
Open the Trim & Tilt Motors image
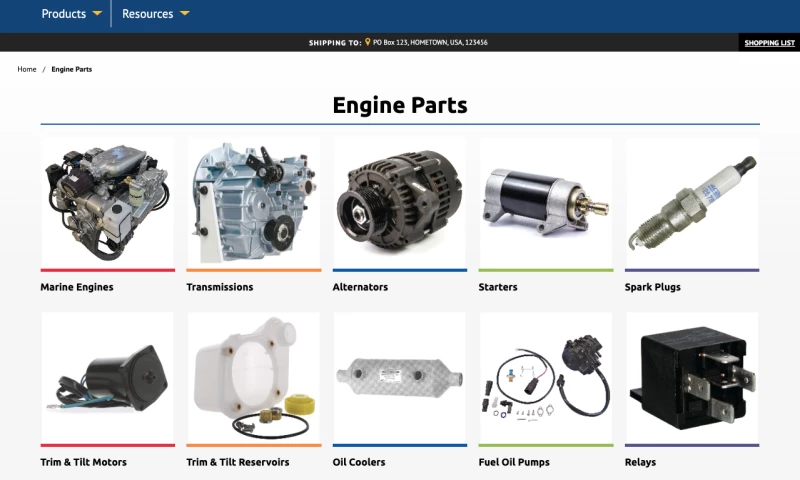click(x=107, y=378)
